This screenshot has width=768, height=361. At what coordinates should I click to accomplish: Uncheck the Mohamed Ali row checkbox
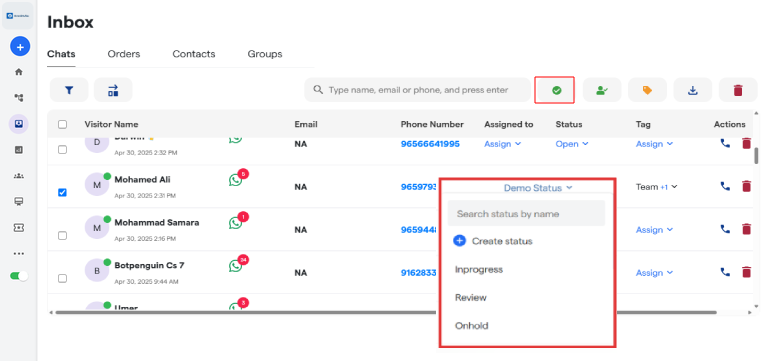tap(62, 193)
